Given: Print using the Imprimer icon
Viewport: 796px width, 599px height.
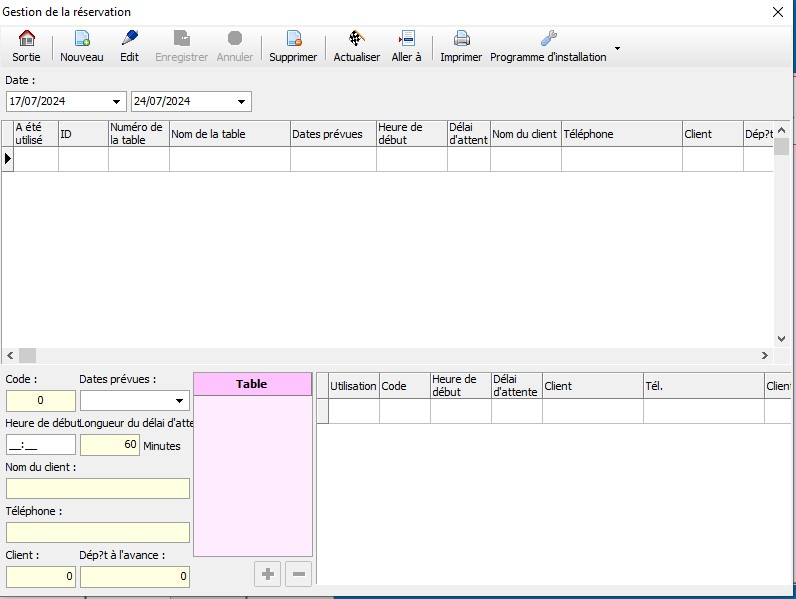Looking at the screenshot, I should (x=461, y=39).
